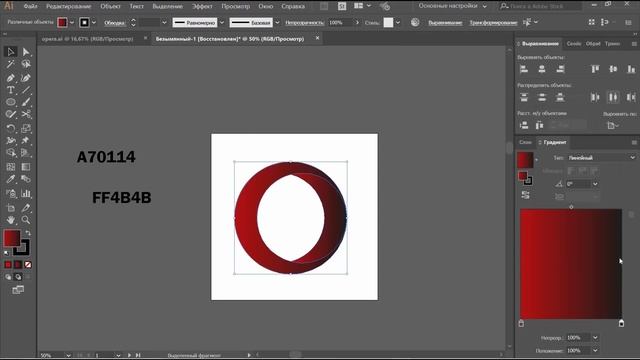Select the Rotate tool
Screen dimensions: 640x360
(11, 128)
